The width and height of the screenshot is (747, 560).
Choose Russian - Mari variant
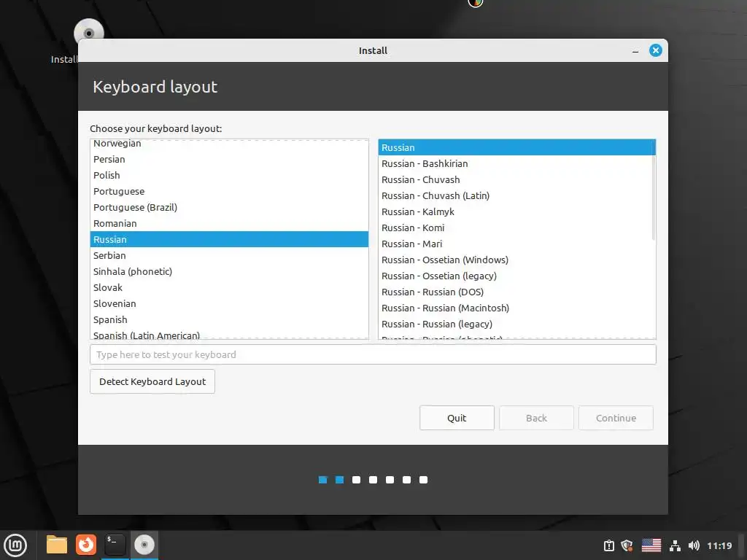pyautogui.click(x=517, y=244)
